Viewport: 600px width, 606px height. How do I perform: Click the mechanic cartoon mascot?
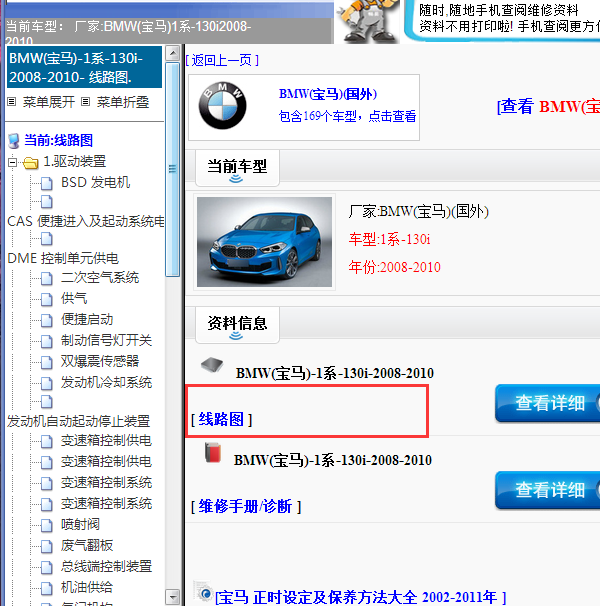coord(367,21)
